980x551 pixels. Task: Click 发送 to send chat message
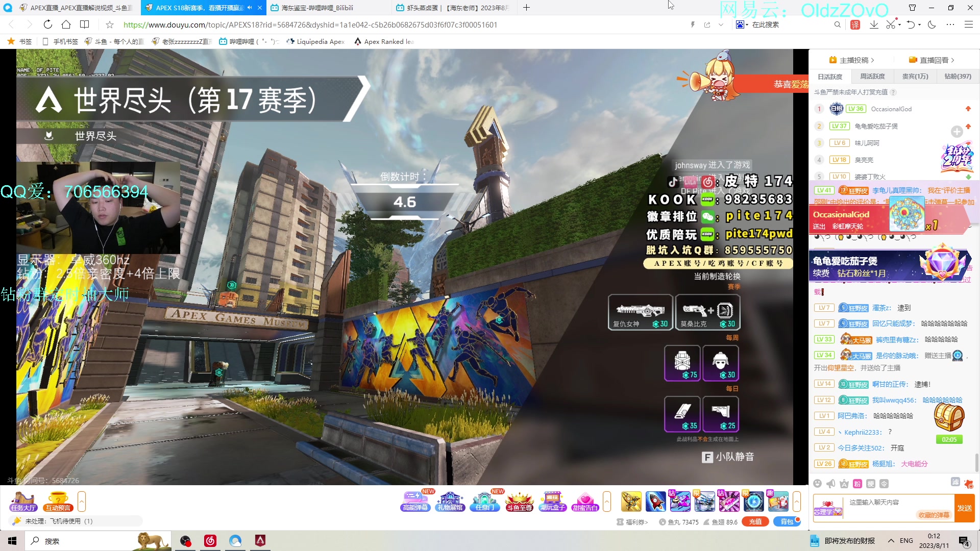(964, 508)
